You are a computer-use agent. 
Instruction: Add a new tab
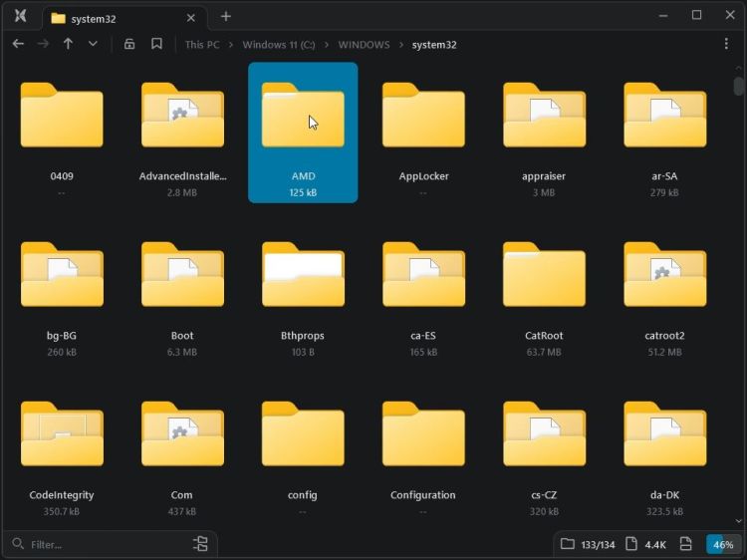(x=226, y=16)
